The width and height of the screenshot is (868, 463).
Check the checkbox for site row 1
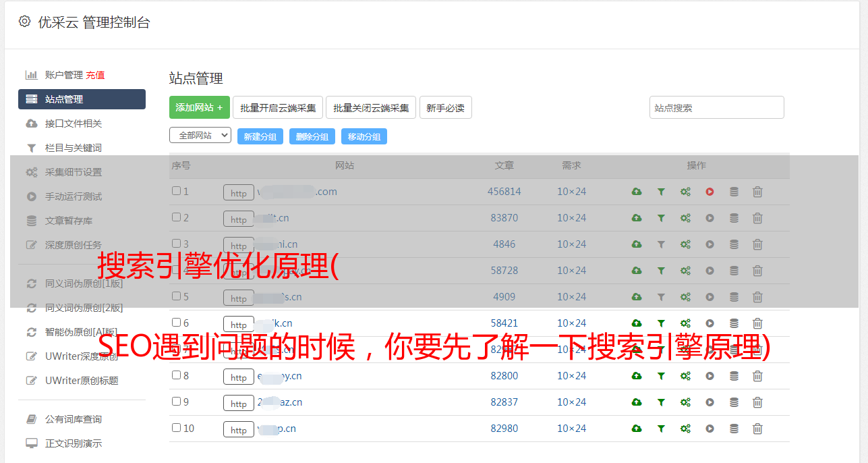coord(176,191)
